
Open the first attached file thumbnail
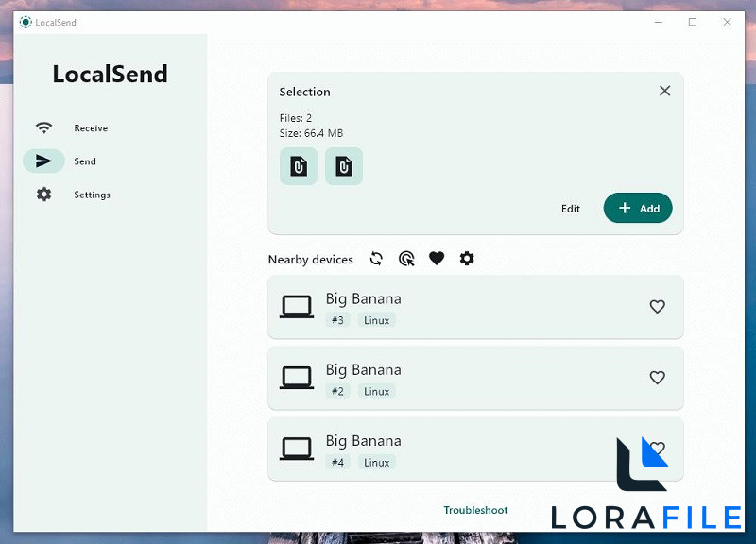coord(299,166)
